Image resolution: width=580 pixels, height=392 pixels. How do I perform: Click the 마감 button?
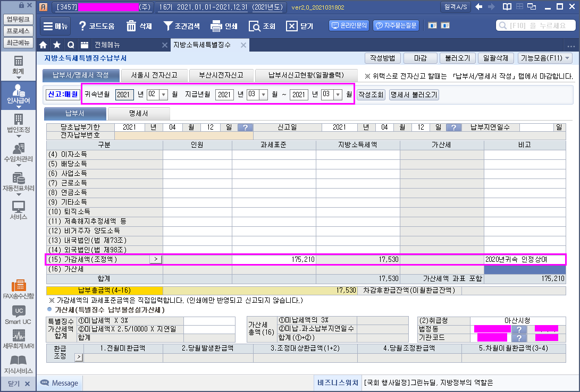click(420, 58)
